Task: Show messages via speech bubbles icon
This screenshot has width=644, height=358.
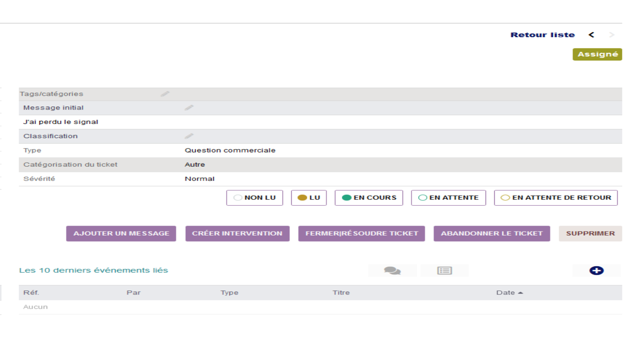Action: coord(392,271)
